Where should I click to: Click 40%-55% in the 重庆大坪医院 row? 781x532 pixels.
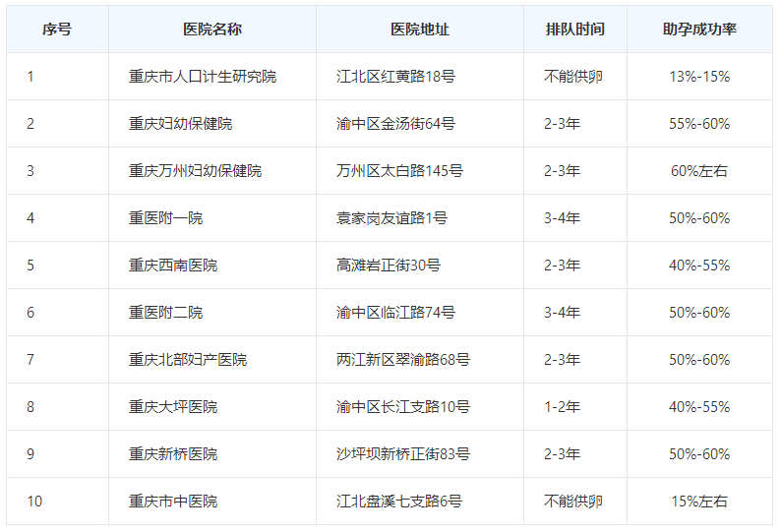coord(699,407)
